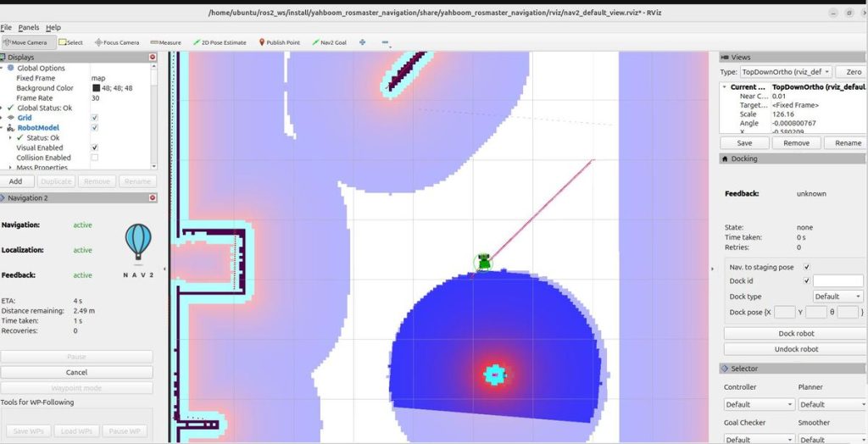
Task: Click the Background Color swatch
Action: 97,88
